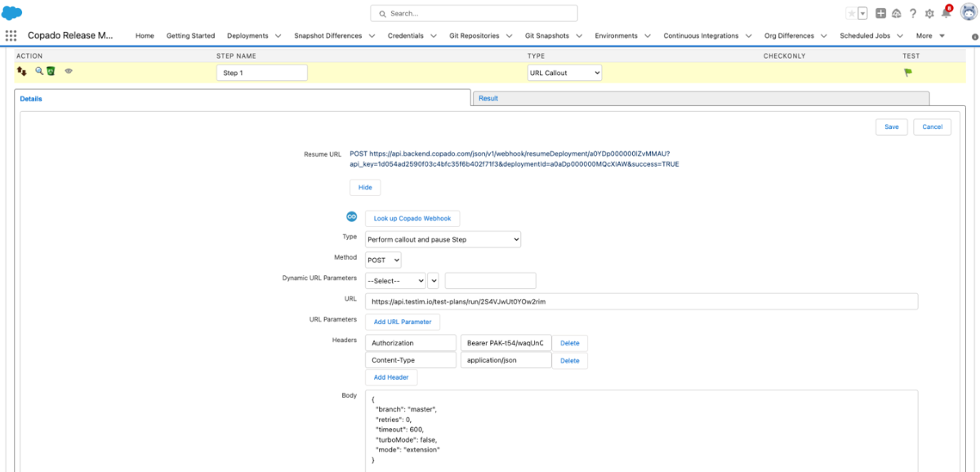Viewport: 980px width, 472px height.
Task: Expand the Git Repositories chevron
Action: coord(510,36)
